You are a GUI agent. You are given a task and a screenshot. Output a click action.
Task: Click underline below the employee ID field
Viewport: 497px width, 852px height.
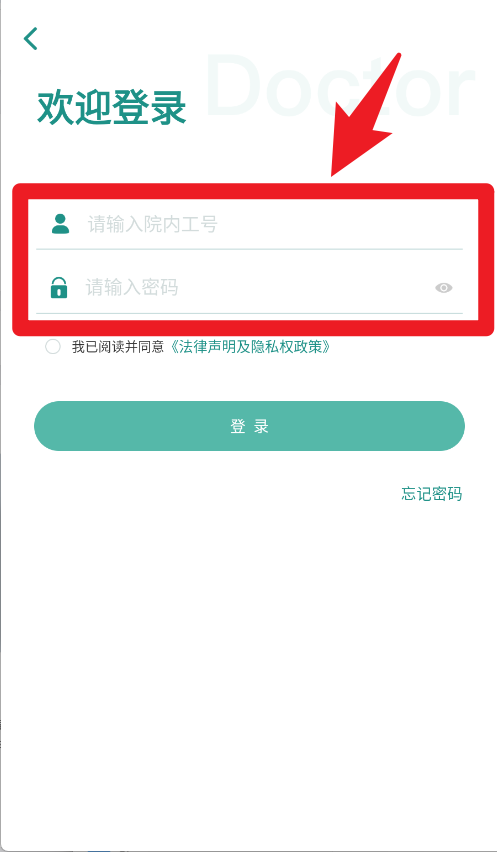click(249, 249)
